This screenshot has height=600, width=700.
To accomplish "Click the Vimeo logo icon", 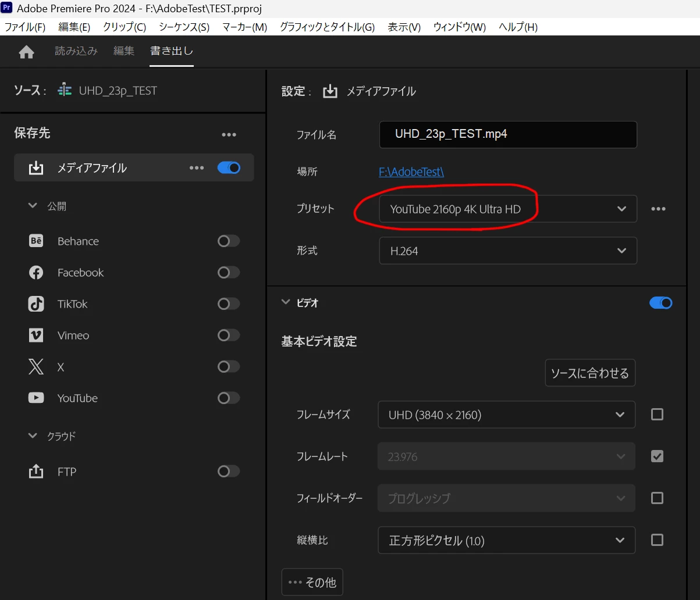I will point(36,335).
